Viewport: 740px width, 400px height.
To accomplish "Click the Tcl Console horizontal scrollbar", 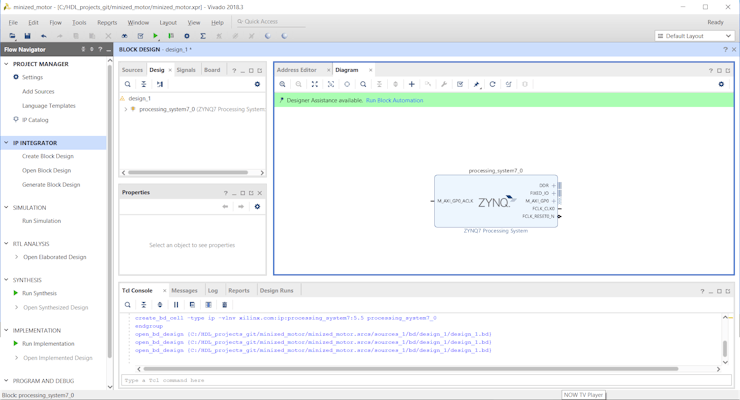I will coord(411,369).
